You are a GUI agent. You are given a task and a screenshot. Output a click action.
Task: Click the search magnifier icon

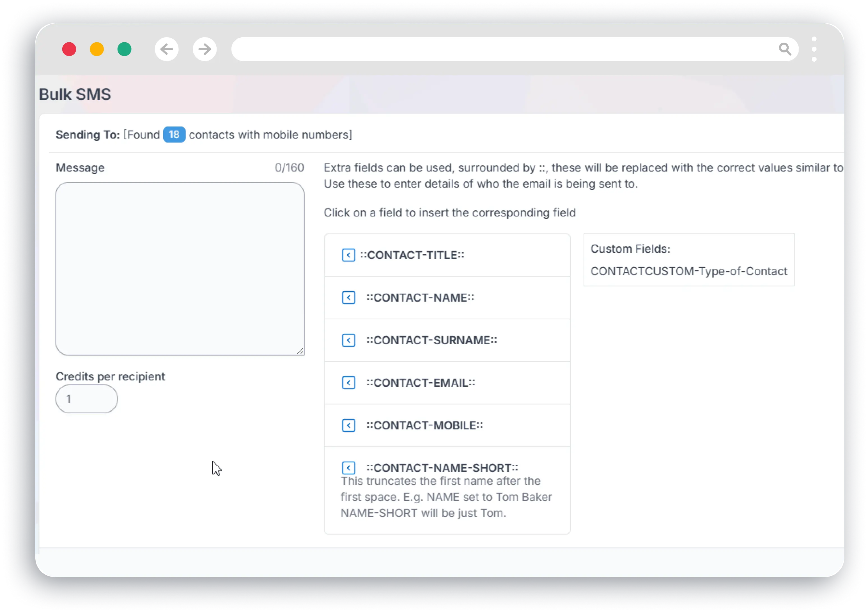tap(785, 49)
